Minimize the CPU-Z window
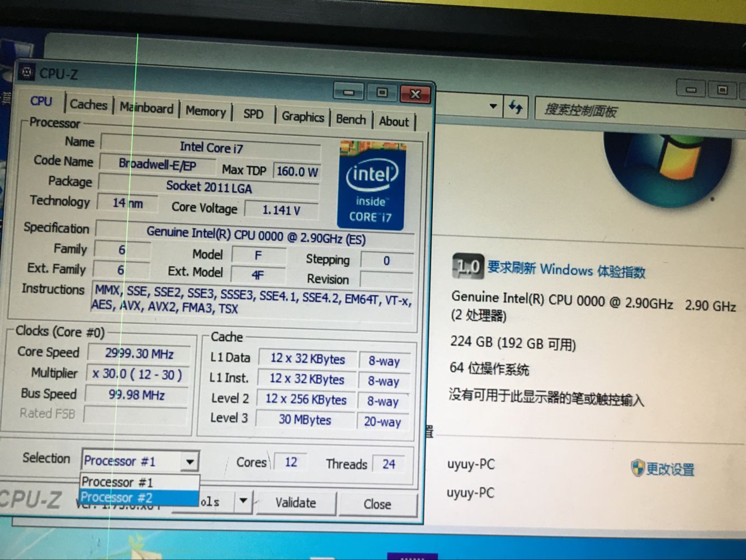Viewport: 746px width, 560px height. (348, 92)
